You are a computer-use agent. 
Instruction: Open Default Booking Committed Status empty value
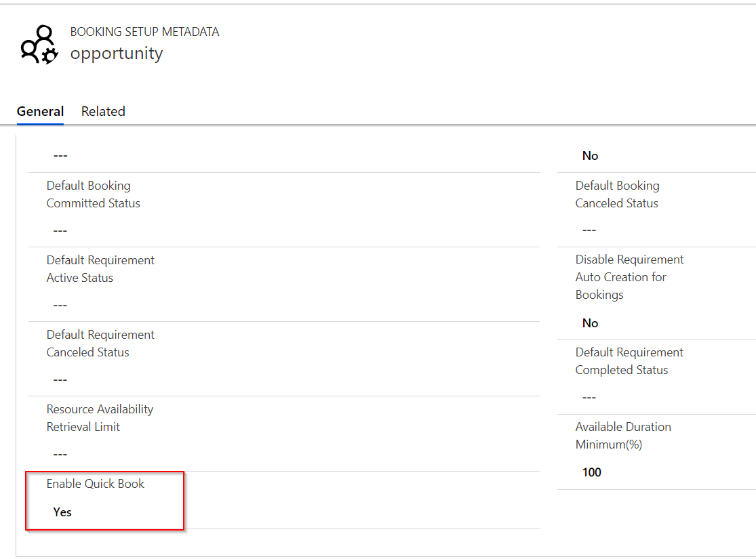60,231
